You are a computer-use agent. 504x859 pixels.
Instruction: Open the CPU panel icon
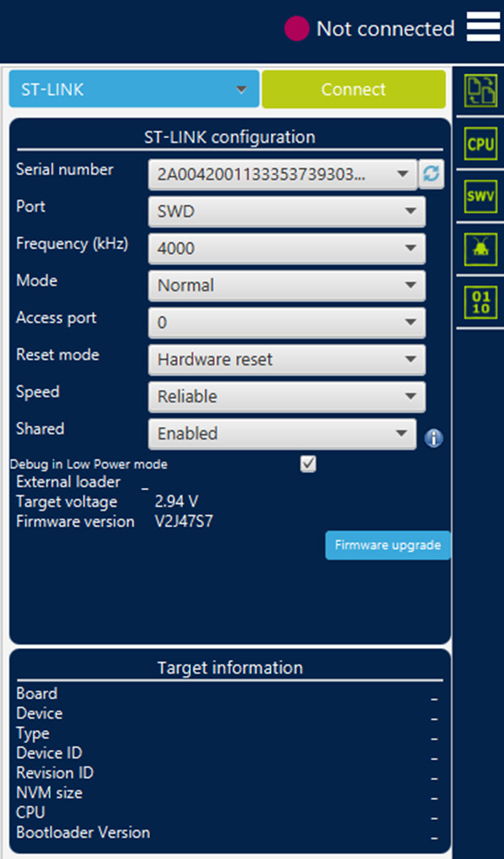point(480,143)
